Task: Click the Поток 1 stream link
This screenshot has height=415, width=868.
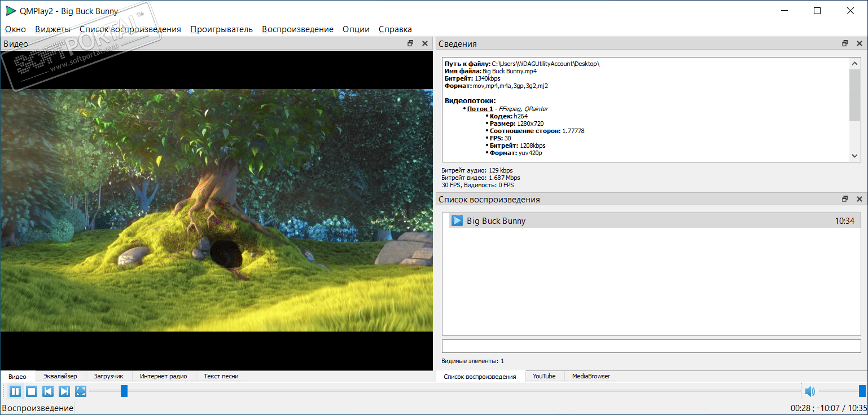Action: pos(480,109)
